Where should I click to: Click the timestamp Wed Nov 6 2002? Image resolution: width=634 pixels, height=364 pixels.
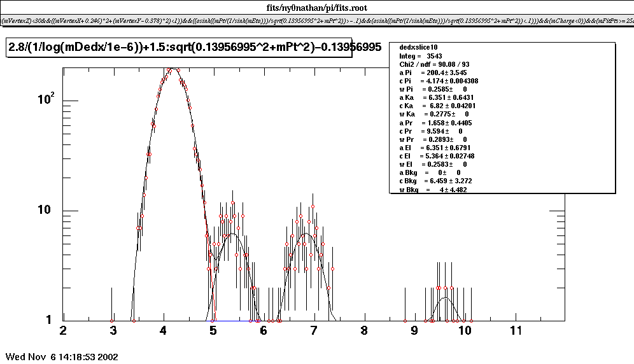pos(61,356)
